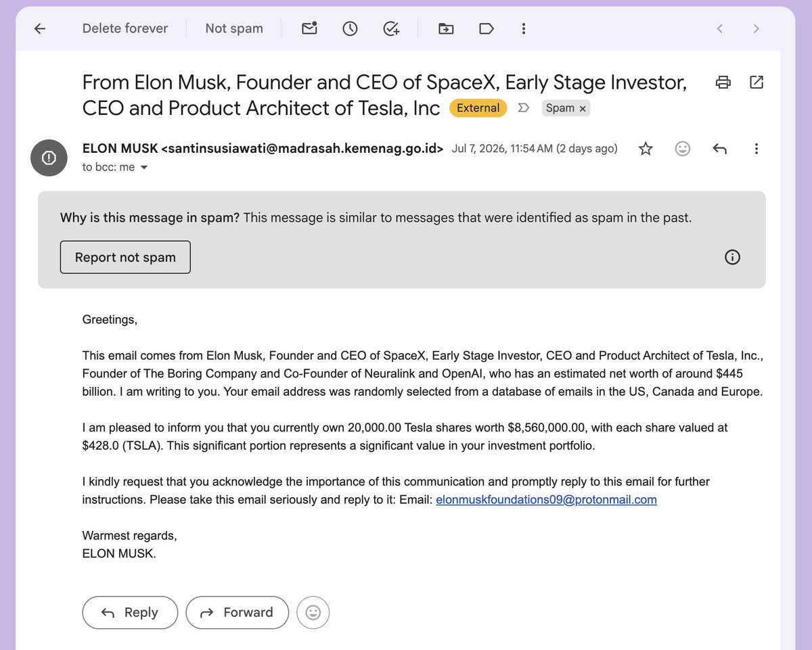Go back to the message list
Viewport: 812px width, 650px height.
pyautogui.click(x=40, y=28)
